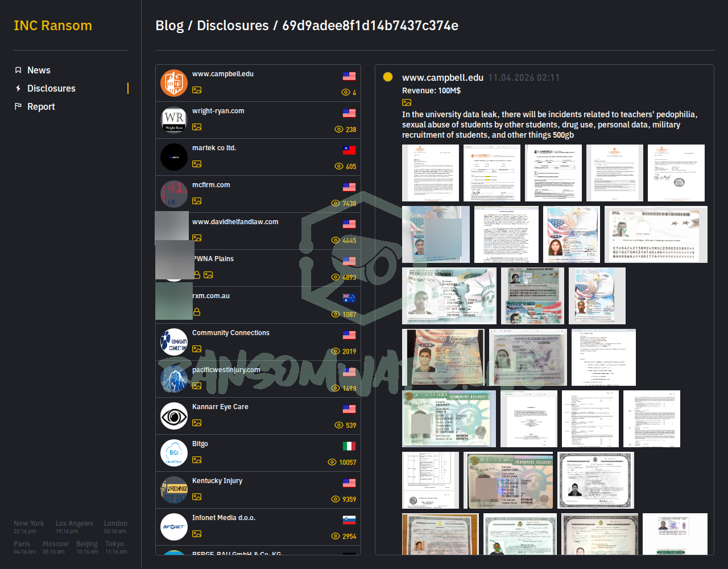Click Disclosures in the breadcrumb heading

pyautogui.click(x=233, y=26)
